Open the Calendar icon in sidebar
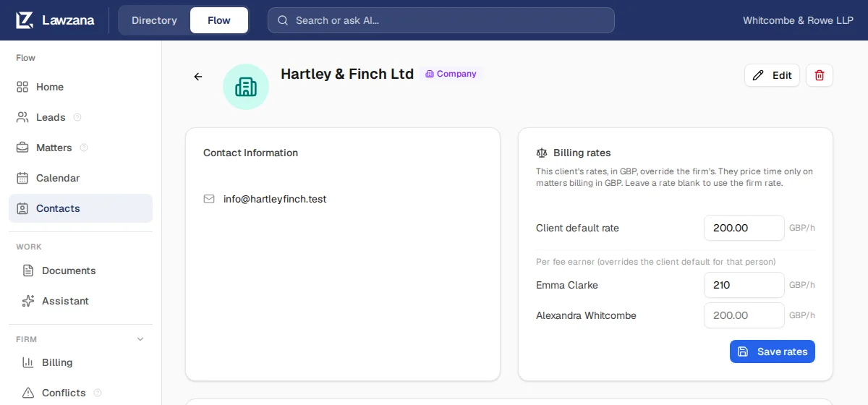This screenshot has height=405, width=868. point(22,178)
